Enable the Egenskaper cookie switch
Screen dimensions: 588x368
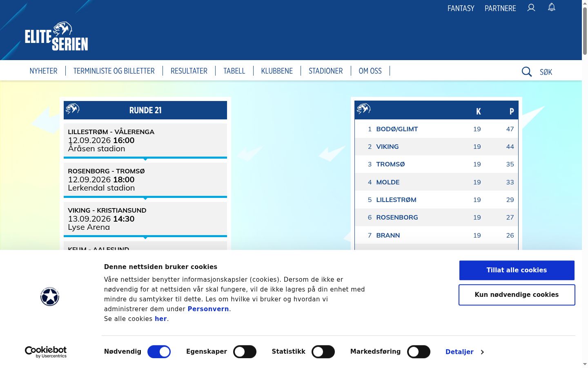click(x=245, y=352)
